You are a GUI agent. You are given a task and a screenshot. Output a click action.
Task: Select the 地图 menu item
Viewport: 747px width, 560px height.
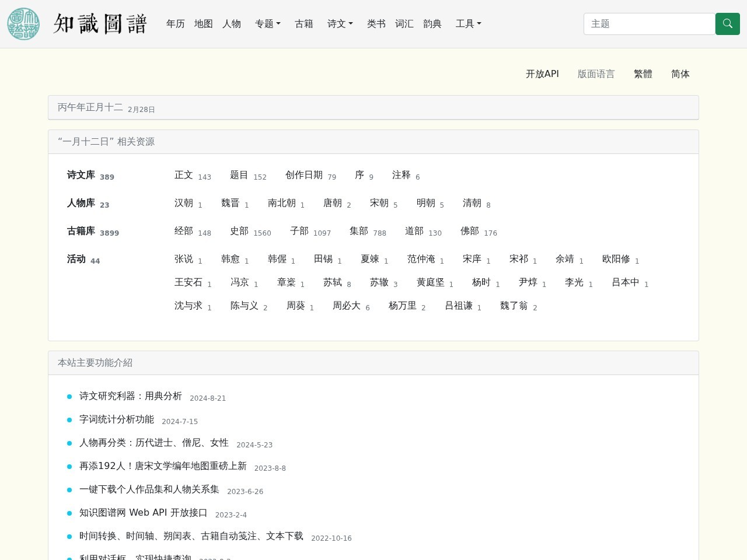203,24
